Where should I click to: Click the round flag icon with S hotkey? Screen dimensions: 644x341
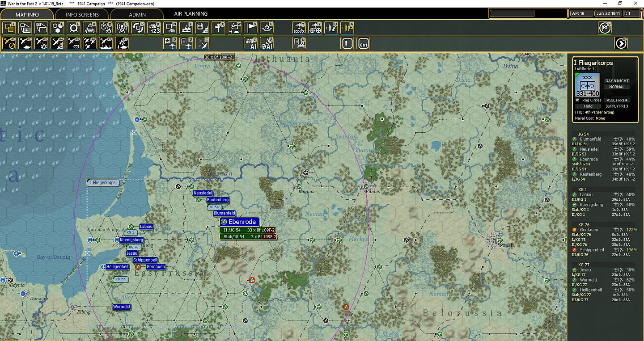(605, 28)
